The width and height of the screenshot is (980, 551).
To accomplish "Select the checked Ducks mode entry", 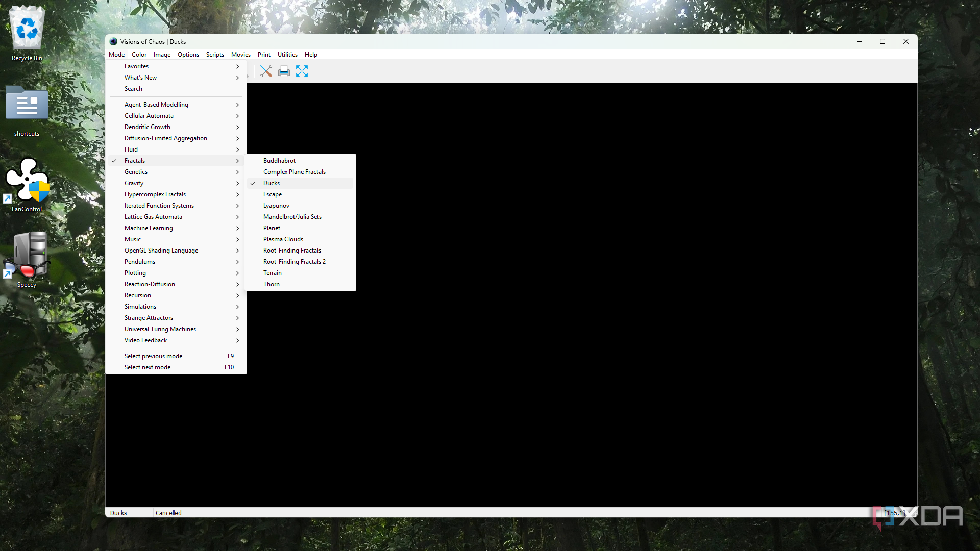I will 300,183.
